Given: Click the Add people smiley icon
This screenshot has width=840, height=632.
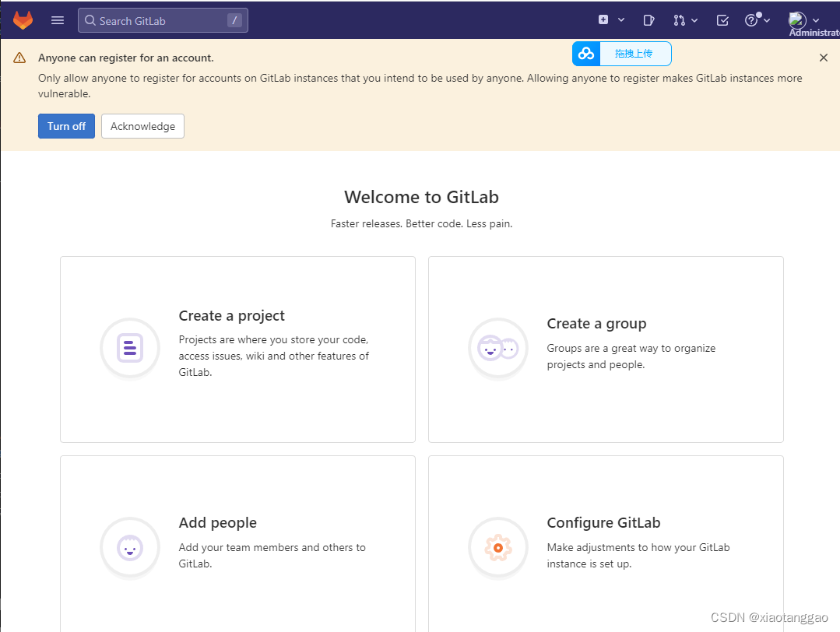Looking at the screenshot, I should coord(129,548).
